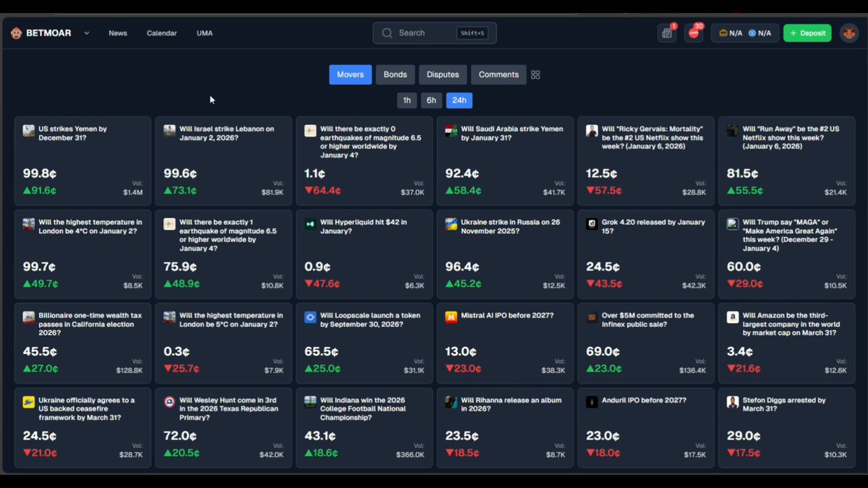Click icon for London 5°C temperature market
The image size is (868, 488).
(169, 317)
